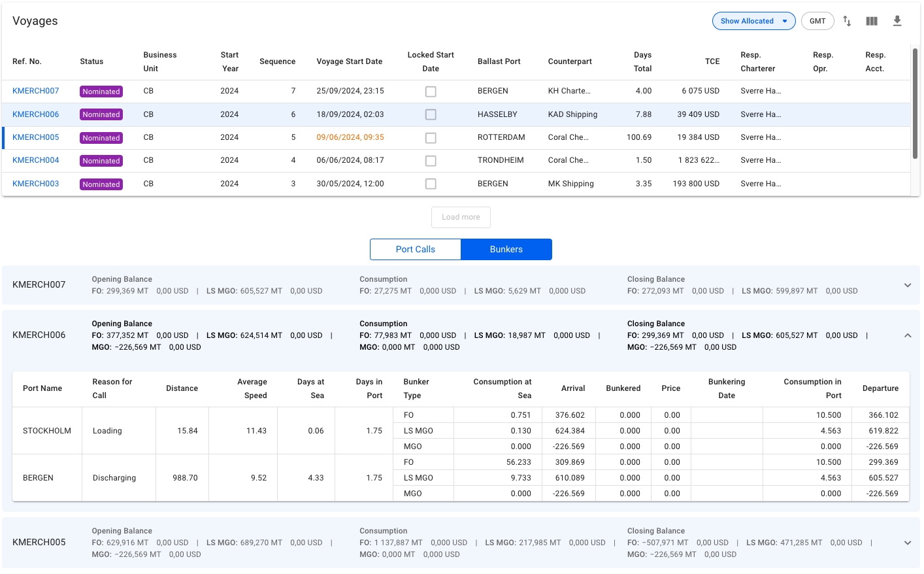This screenshot has width=924, height=574.
Task: Check Locked Start Date for KMERCH007
Action: [x=431, y=92]
